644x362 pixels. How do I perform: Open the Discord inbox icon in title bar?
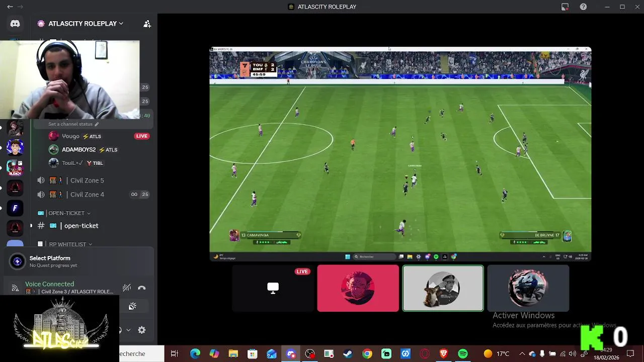pyautogui.click(x=565, y=7)
